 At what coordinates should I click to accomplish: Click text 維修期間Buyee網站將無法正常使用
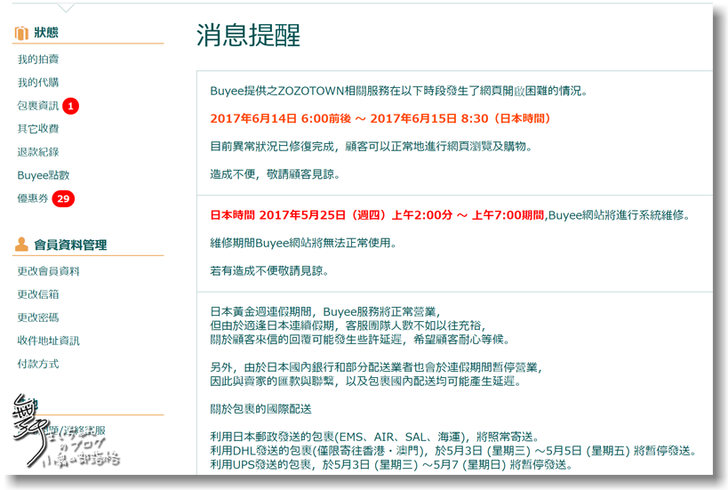(x=303, y=243)
